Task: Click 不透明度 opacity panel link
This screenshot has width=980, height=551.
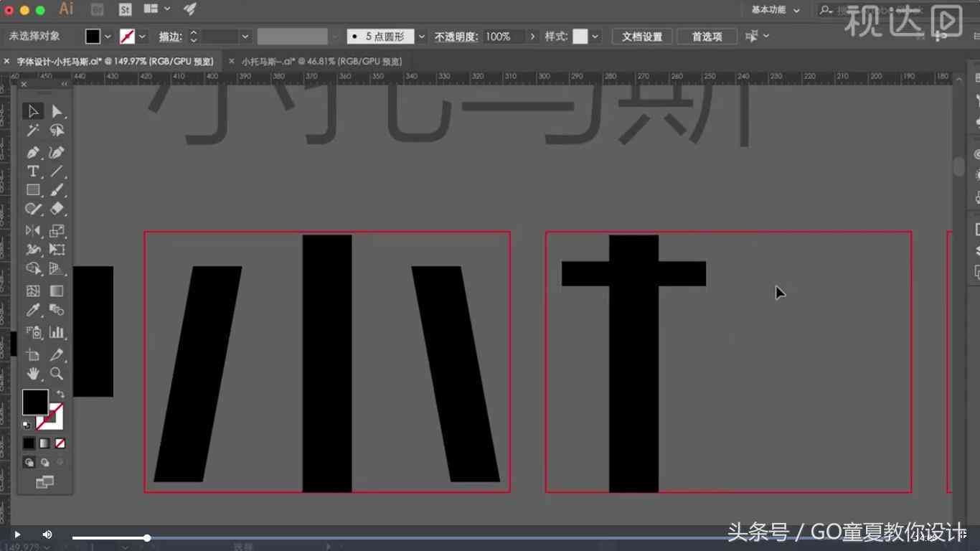Action: pos(456,37)
